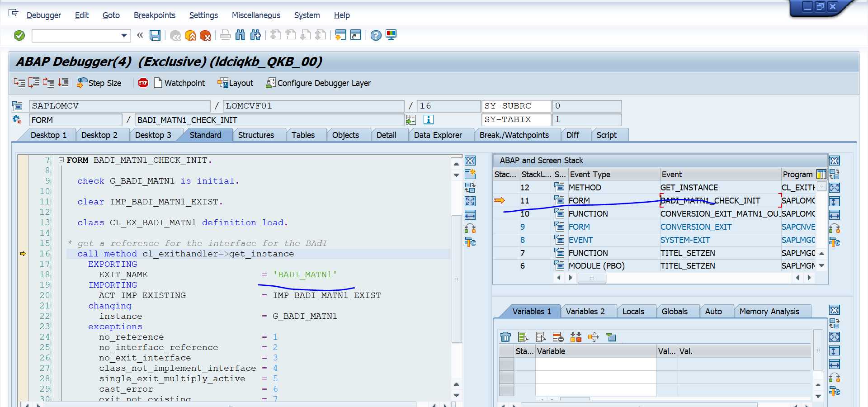Open the command field dropdown arrow
Screen dimensions: 868x407
[x=124, y=35]
